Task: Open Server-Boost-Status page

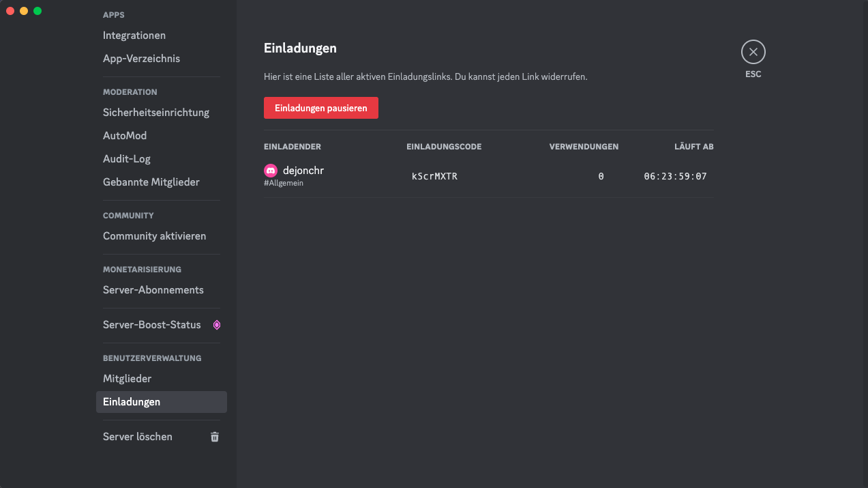Action: pos(152,325)
